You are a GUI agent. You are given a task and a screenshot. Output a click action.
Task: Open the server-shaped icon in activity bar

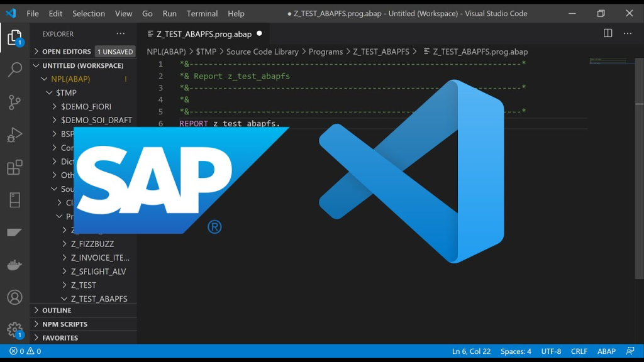[x=15, y=200]
